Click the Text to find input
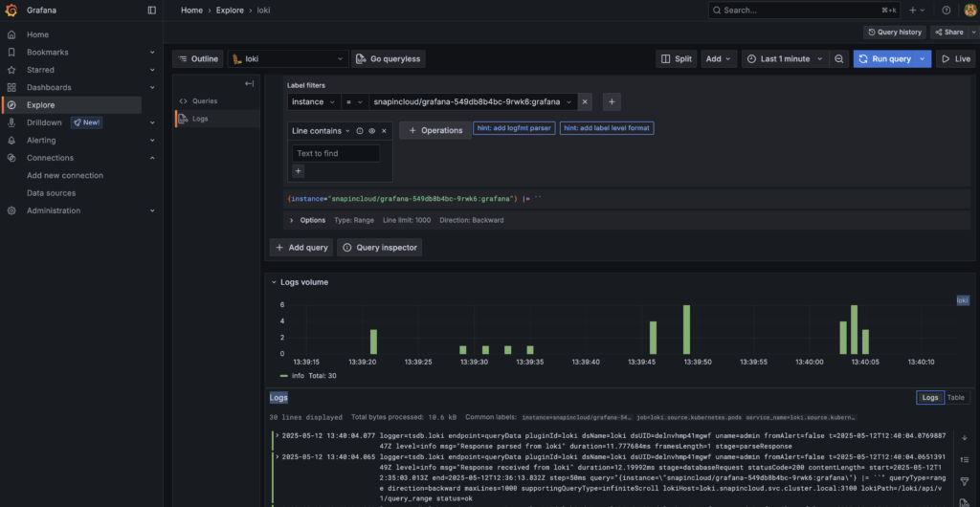Screen dimensions: 980x507 point(336,154)
